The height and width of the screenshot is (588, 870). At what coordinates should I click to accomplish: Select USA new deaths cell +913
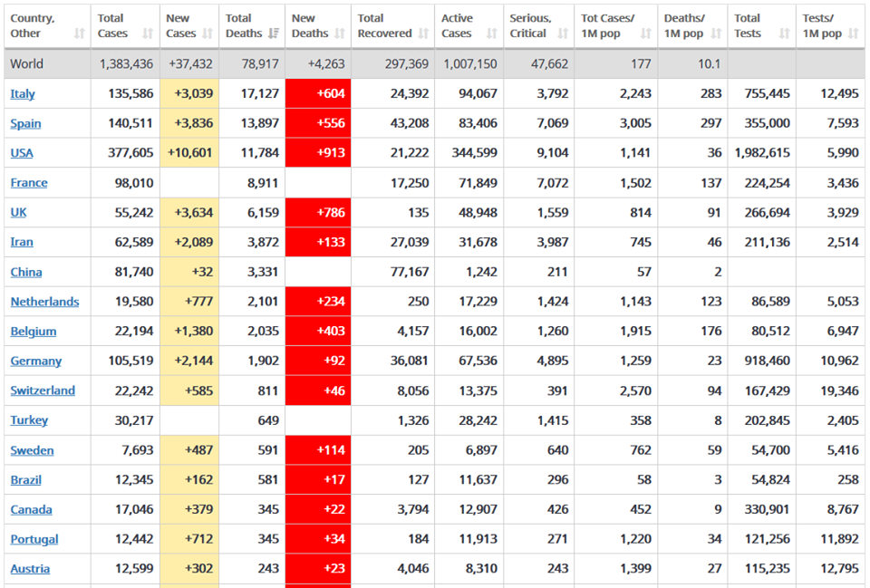tap(318, 152)
